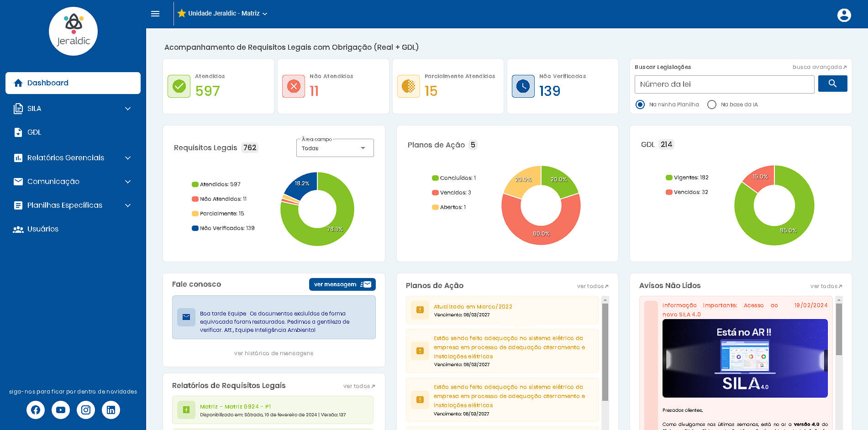Expand the Relatórios Gerenciais chevron
Screen dimensions: 868x430
(x=128, y=158)
